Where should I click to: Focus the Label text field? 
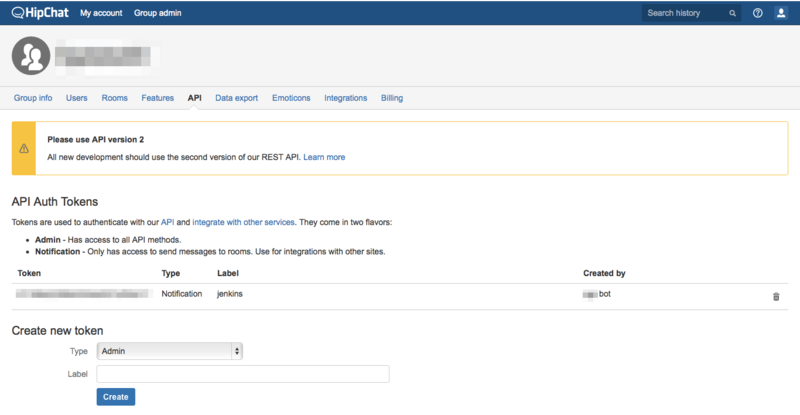point(243,374)
